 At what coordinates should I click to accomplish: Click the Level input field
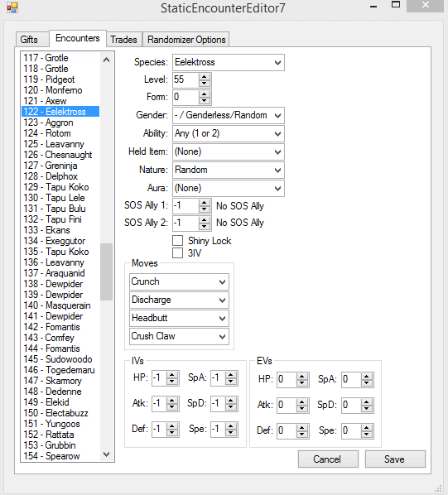[186, 79]
